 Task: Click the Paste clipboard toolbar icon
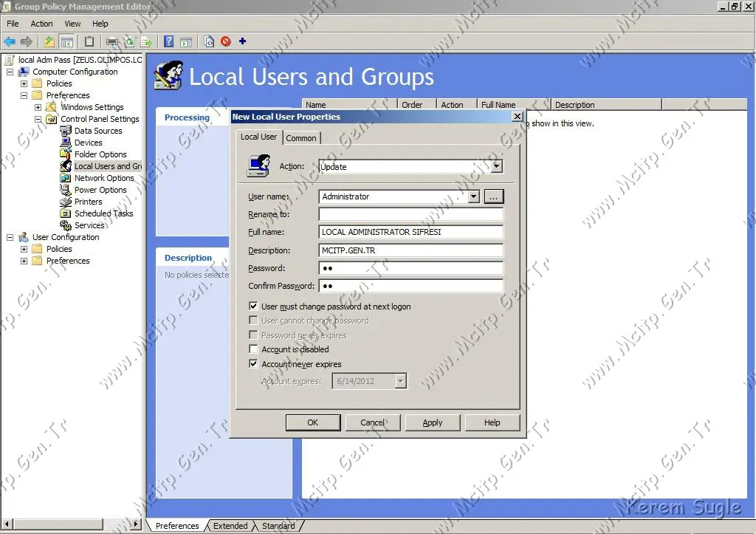[89, 41]
